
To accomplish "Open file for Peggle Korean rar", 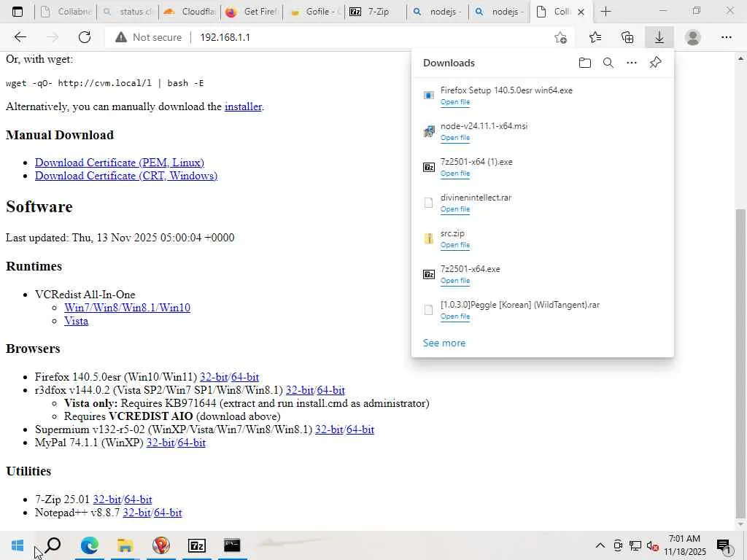I will (x=455, y=316).
